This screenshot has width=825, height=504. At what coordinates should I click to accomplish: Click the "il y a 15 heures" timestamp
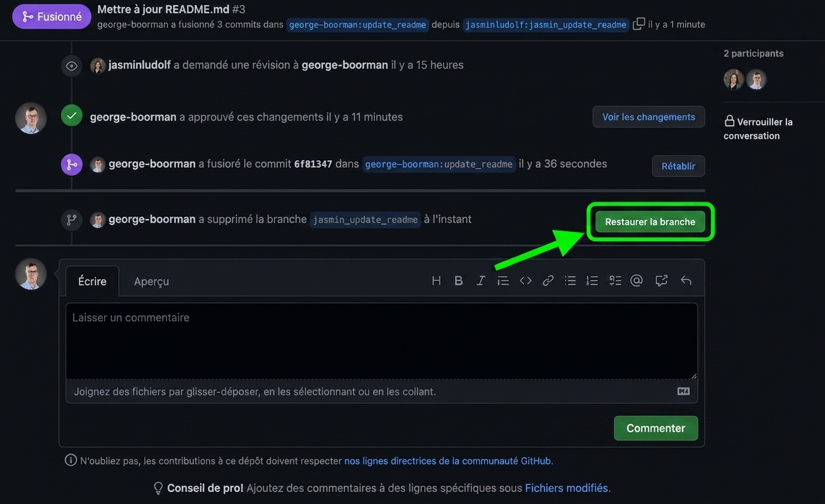click(427, 65)
